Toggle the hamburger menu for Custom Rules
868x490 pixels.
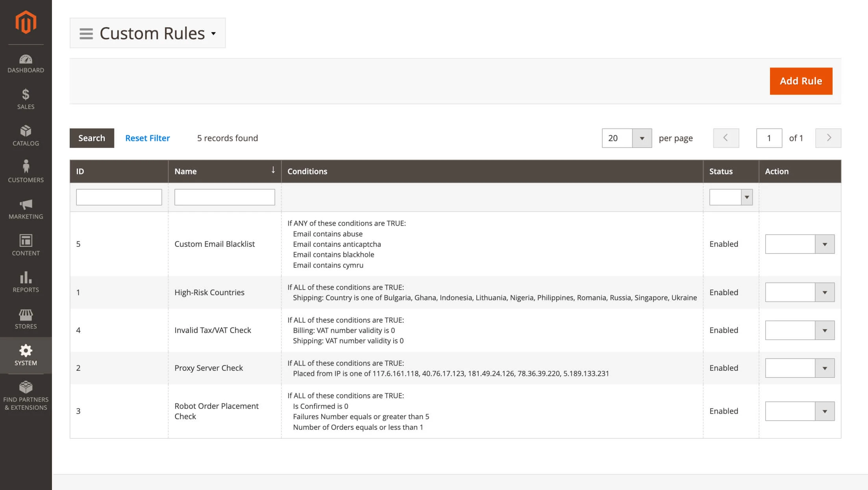(x=86, y=33)
